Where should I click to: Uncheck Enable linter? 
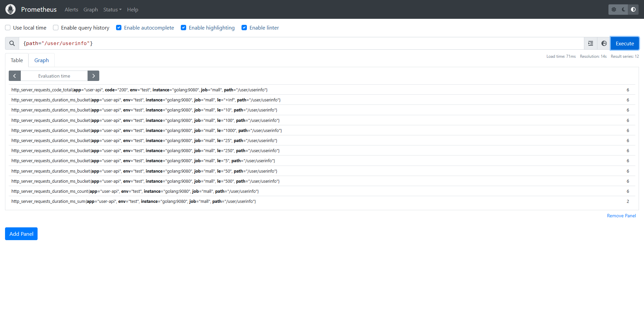[x=244, y=28]
